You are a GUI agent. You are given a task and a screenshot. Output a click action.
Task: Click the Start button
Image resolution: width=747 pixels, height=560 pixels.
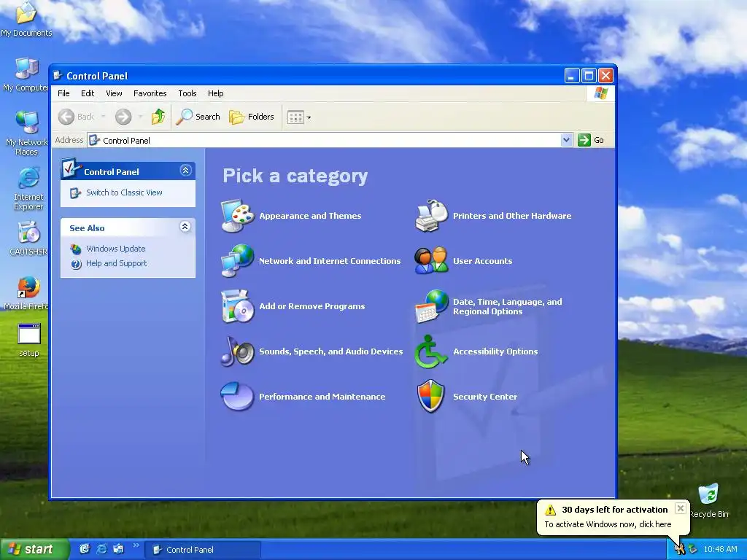pyautogui.click(x=34, y=549)
